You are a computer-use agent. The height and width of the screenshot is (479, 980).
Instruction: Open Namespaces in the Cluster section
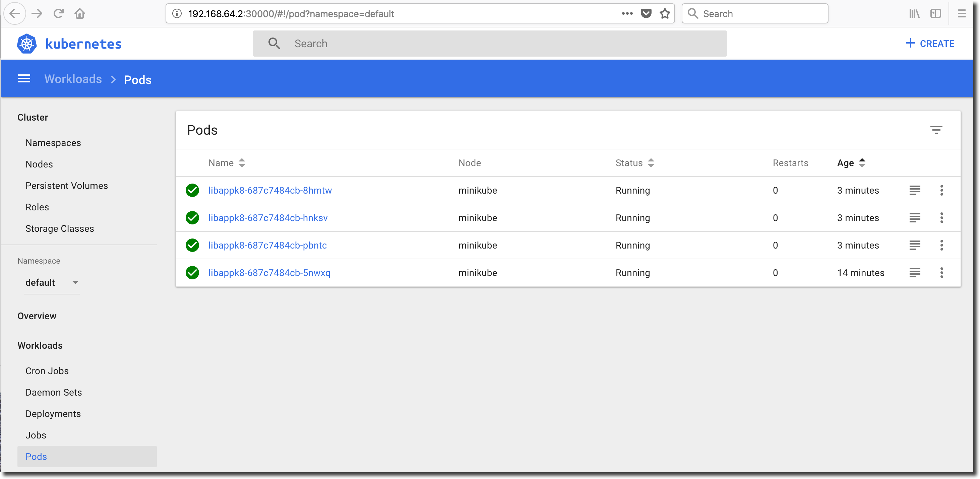tap(53, 143)
